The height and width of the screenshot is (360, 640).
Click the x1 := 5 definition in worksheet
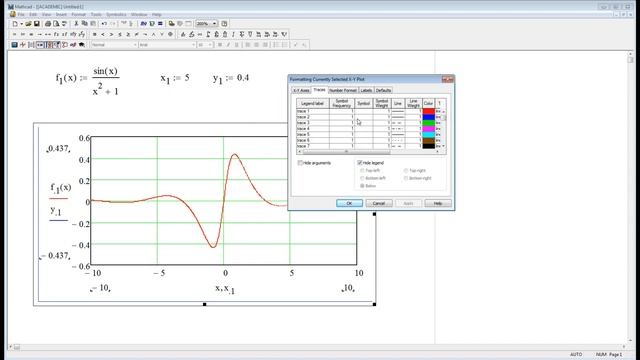175,78
